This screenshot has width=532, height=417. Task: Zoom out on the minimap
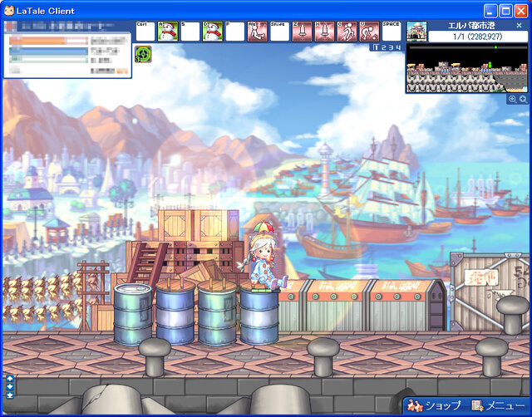coord(523,99)
